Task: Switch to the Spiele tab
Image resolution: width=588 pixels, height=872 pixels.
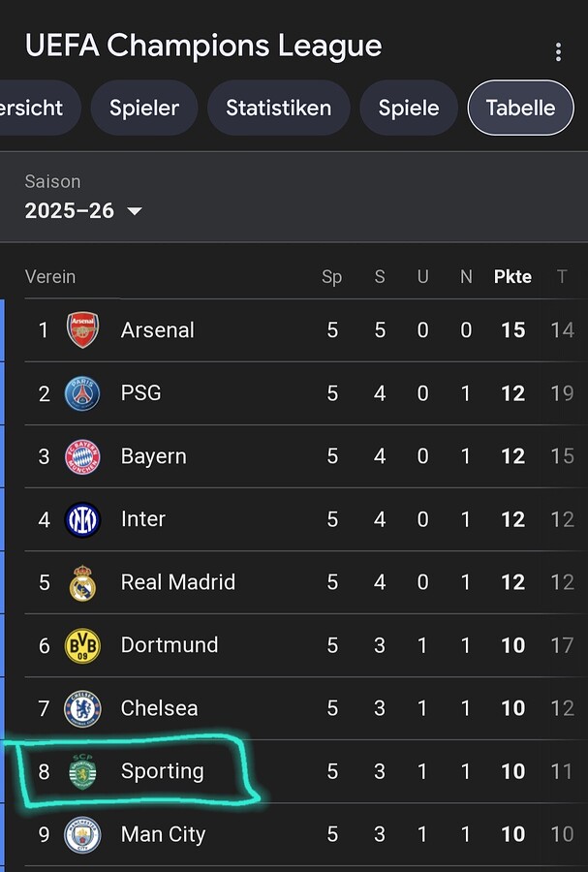Action: point(409,109)
